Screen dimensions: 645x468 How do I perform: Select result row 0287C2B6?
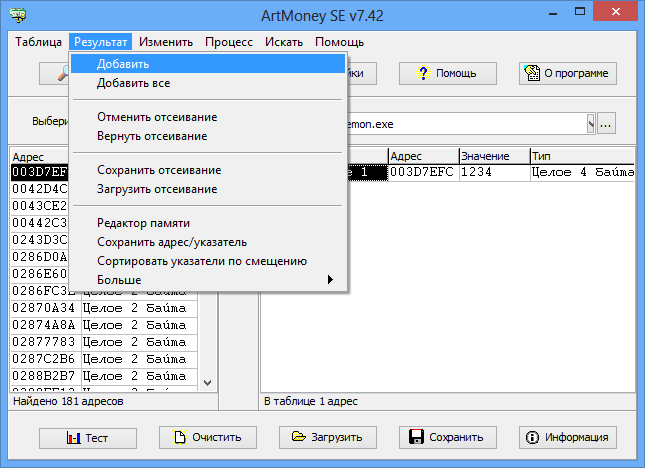point(104,359)
